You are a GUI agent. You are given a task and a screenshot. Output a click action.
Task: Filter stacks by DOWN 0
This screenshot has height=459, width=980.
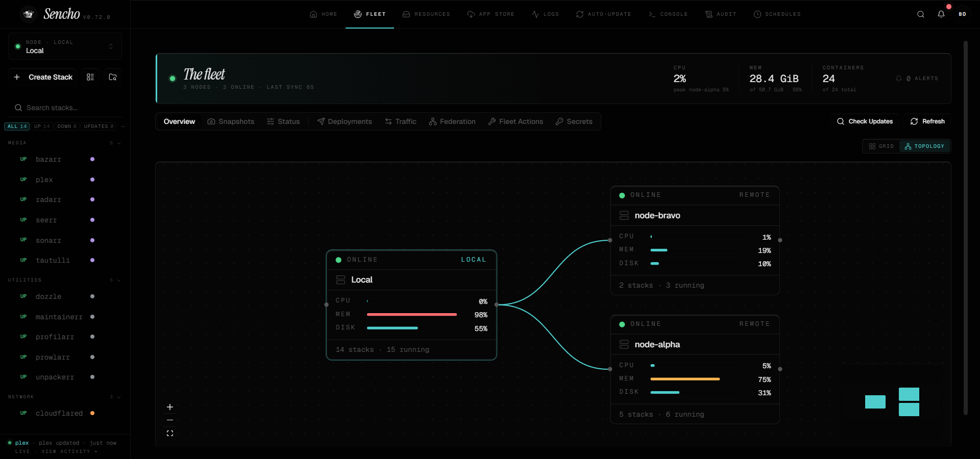pos(67,126)
